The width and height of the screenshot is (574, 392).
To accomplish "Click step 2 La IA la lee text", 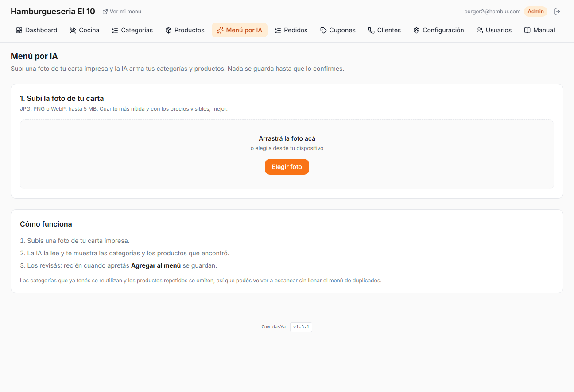I will pos(125,253).
